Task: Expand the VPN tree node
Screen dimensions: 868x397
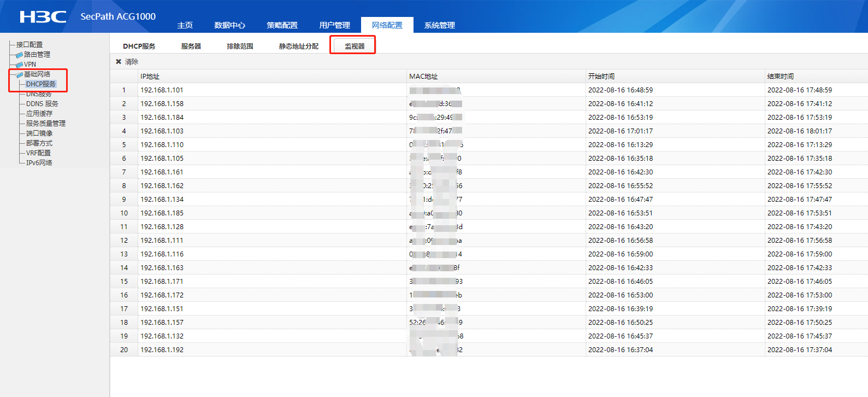Action: click(x=30, y=65)
